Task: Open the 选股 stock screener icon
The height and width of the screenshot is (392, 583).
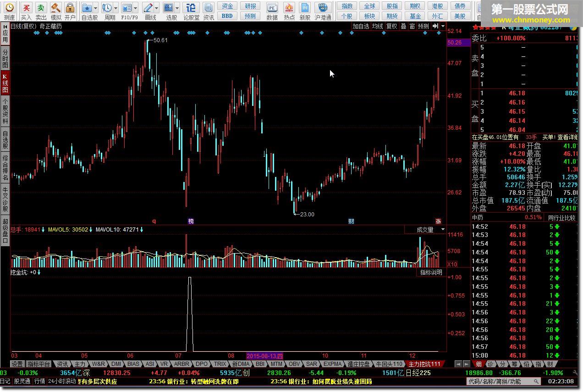Action: click(x=169, y=8)
